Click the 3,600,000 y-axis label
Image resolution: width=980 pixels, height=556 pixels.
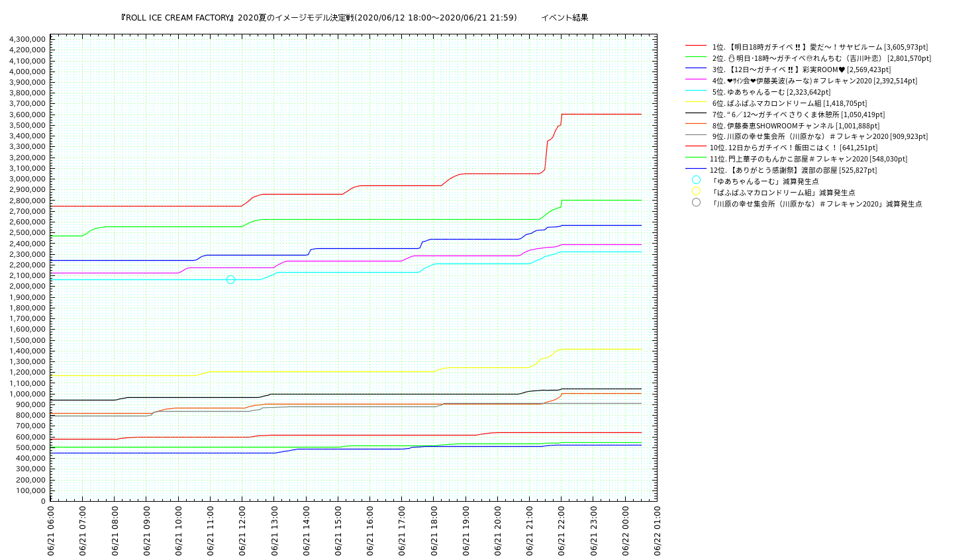(27, 115)
